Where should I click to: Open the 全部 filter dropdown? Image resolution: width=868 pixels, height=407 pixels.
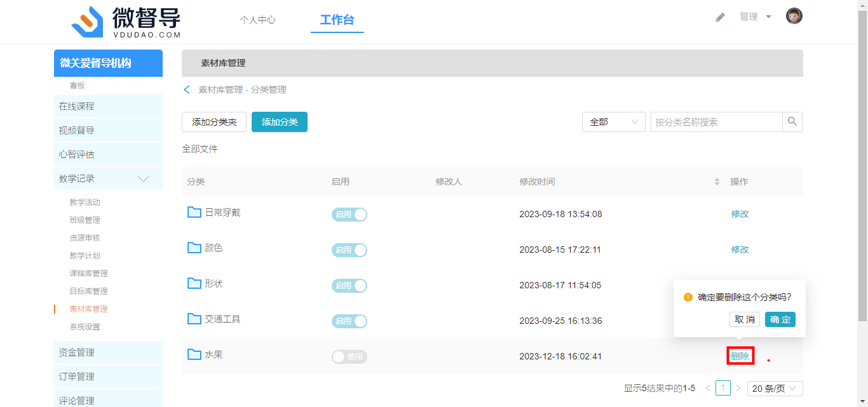point(614,122)
